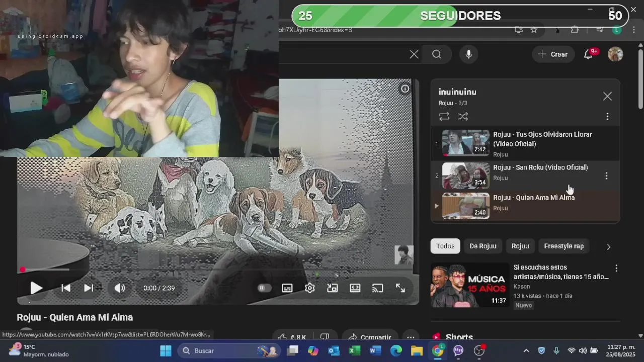
Task: Click the Crear button
Action: 552,54
